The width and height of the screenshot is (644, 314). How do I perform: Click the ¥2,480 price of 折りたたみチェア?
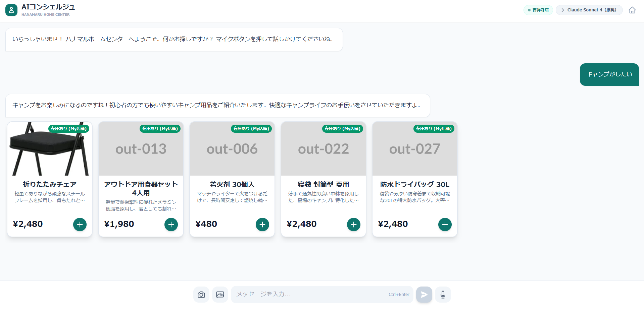click(x=28, y=224)
